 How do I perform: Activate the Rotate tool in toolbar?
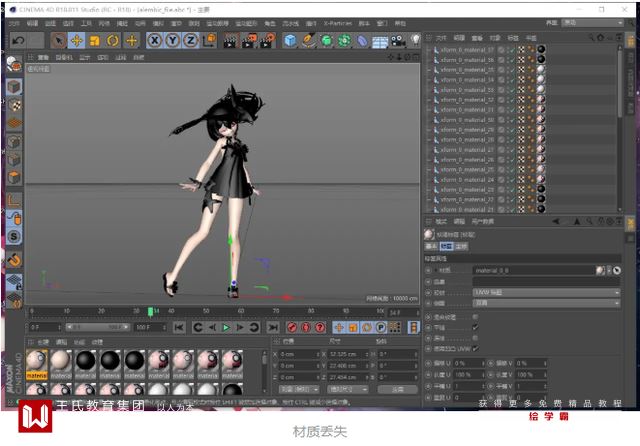[x=113, y=40]
